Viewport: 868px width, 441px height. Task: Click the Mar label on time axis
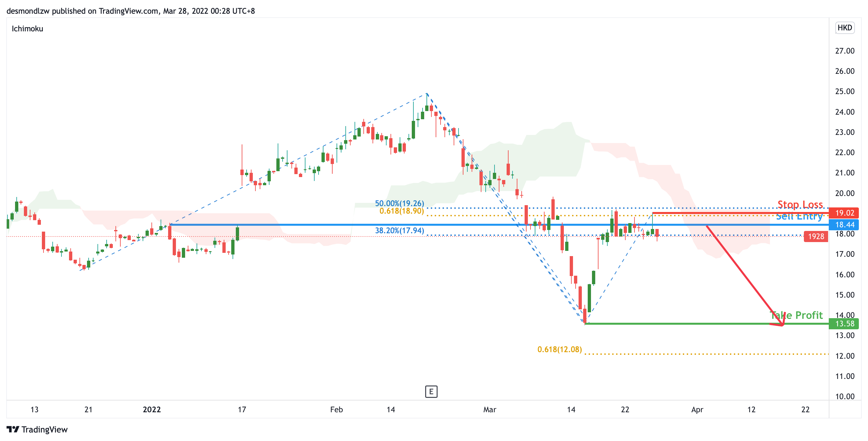[x=489, y=409]
